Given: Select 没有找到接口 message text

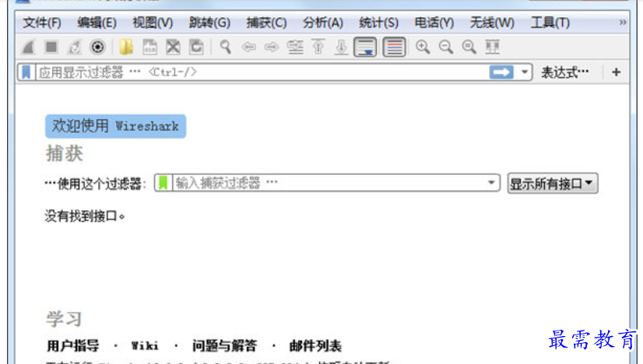Looking at the screenshot, I should 85,215.
